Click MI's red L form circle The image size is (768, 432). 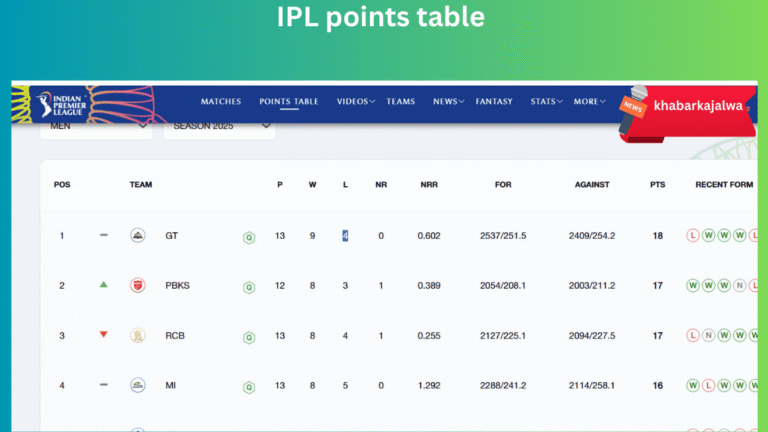click(708, 385)
